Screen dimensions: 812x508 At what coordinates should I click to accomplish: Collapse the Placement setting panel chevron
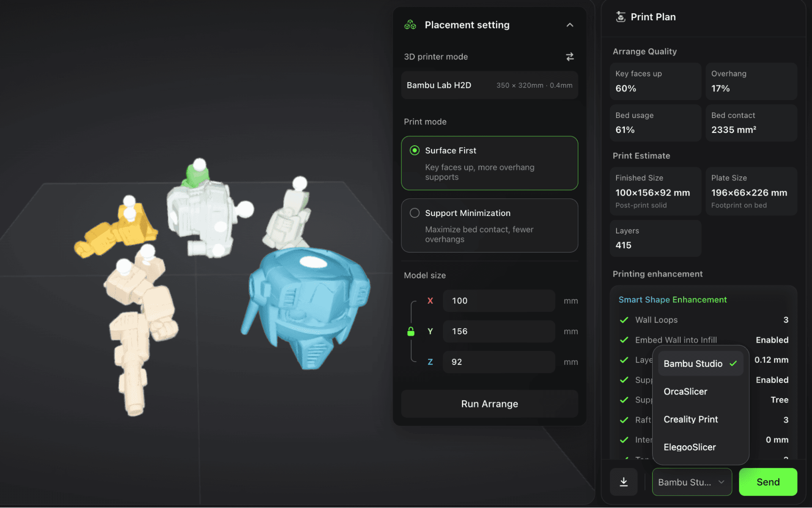coord(570,25)
